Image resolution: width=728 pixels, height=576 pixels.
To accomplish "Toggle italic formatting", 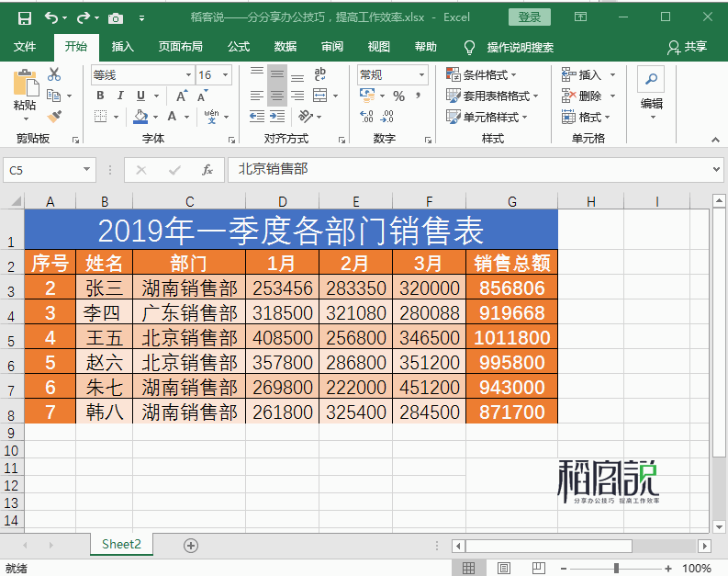I will tap(120, 96).
